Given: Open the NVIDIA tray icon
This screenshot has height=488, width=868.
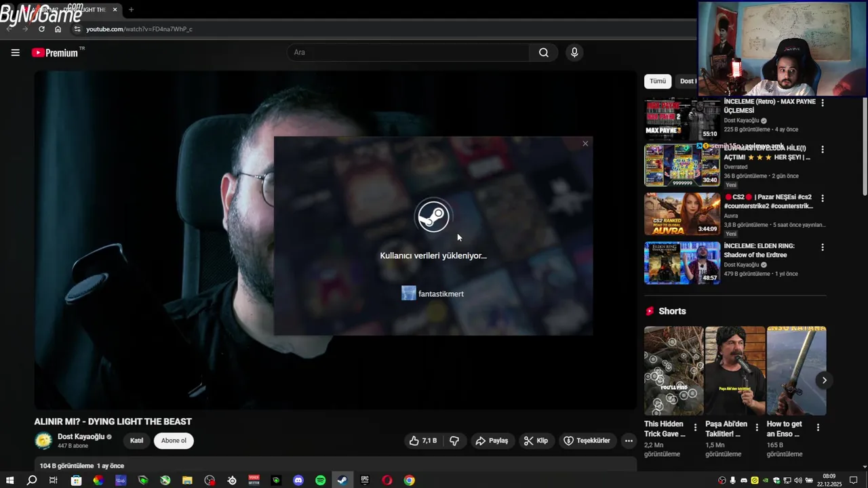Looking at the screenshot, I should pos(766,481).
